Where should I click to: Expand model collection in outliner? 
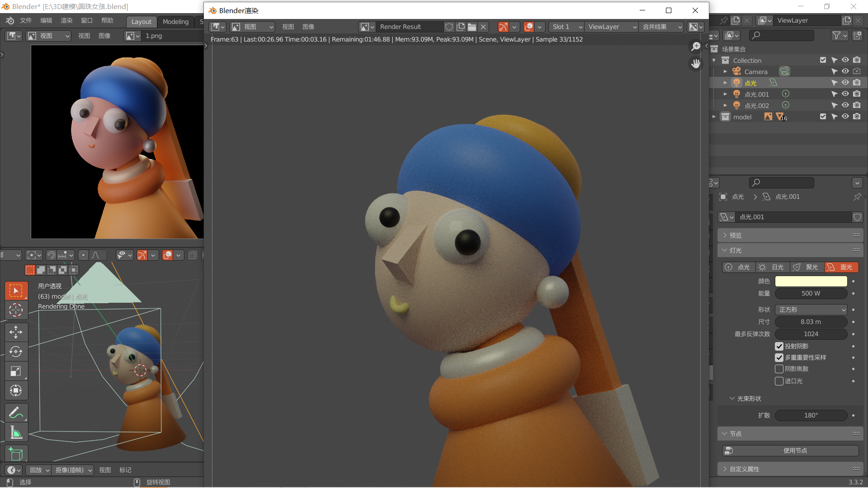coord(714,117)
